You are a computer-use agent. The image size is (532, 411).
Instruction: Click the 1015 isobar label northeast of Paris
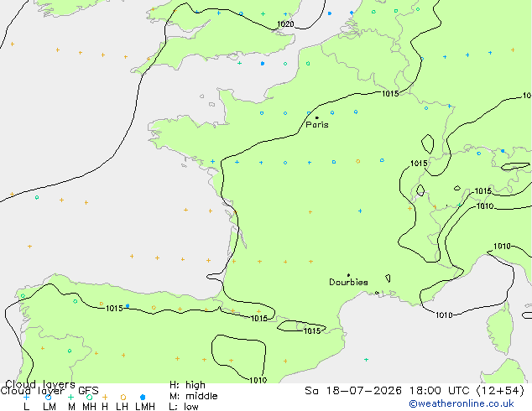coord(390,94)
